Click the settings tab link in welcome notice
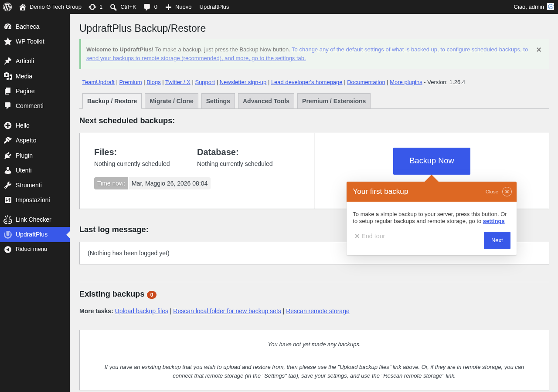558x392 pixels. pyautogui.click(x=307, y=54)
